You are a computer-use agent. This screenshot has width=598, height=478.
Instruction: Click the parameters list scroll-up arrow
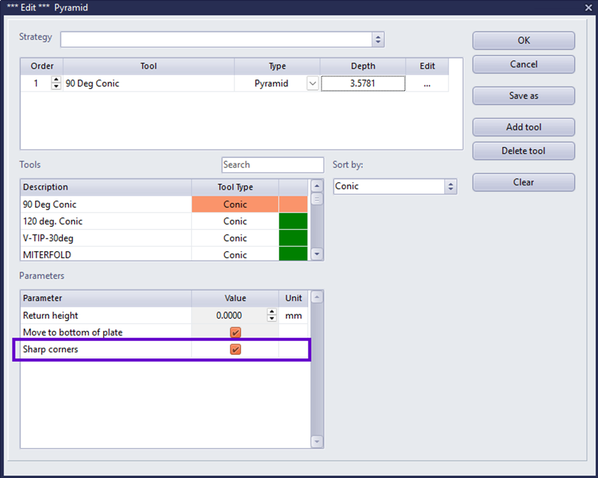click(317, 297)
